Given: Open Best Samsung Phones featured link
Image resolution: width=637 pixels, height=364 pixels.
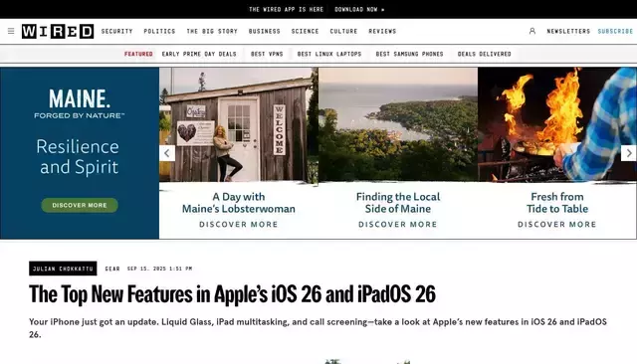Looking at the screenshot, I should pos(409,54).
